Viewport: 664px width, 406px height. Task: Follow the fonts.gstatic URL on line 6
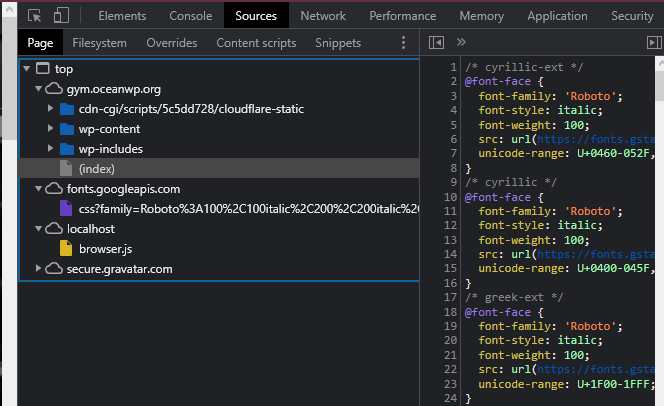(x=596, y=139)
